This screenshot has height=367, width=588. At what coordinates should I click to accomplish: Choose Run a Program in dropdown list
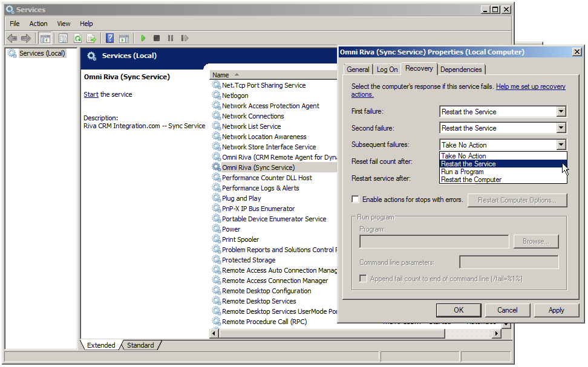(503, 172)
